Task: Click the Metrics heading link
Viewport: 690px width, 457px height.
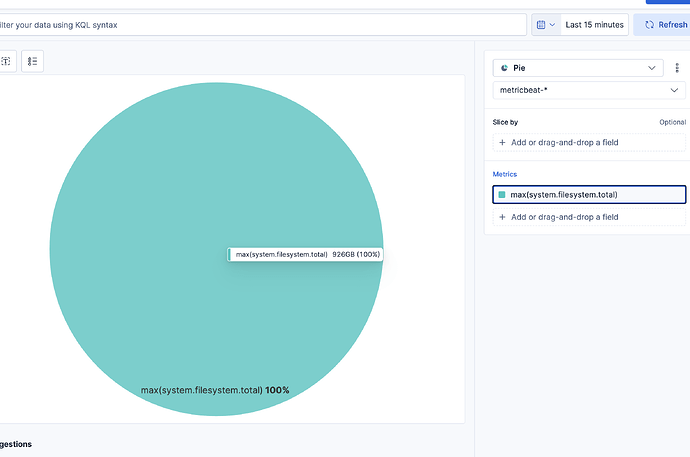Action: tap(505, 174)
